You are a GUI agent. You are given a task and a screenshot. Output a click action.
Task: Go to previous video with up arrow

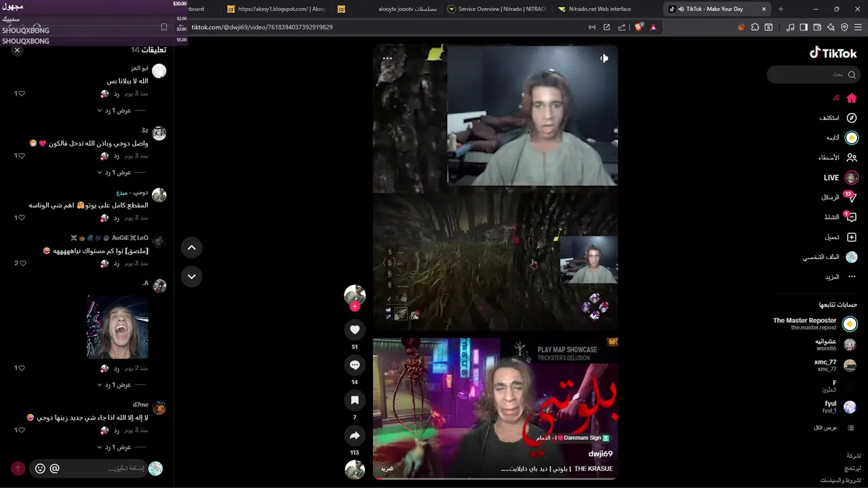pos(191,248)
